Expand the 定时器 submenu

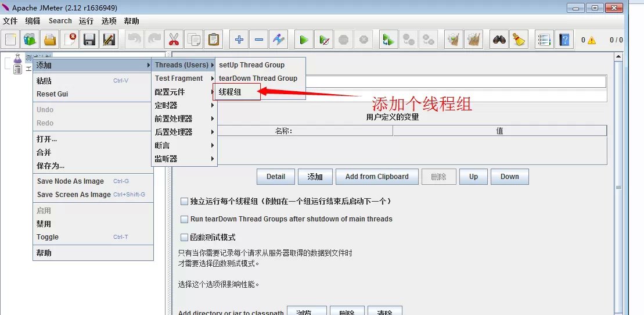click(184, 105)
